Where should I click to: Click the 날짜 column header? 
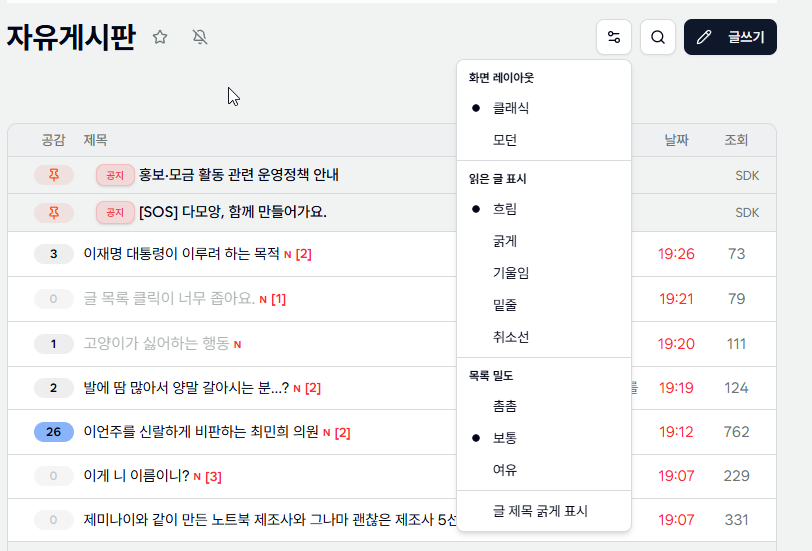pos(676,140)
